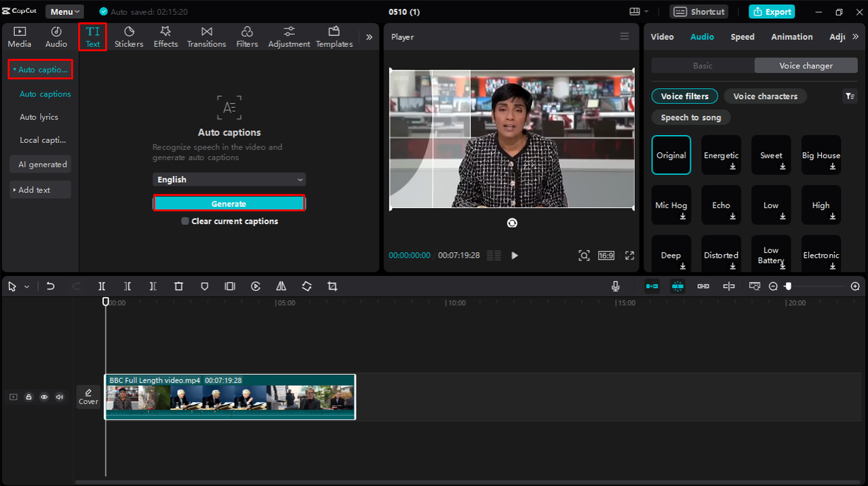Click the Delete trash icon in timeline toolbar
Viewport: 868px width, 486px height.
178,287
